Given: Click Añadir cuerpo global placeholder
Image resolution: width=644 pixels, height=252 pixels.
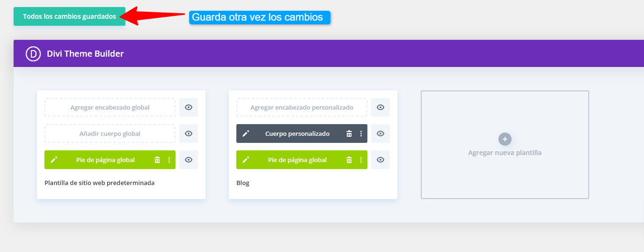Looking at the screenshot, I should click(110, 133).
